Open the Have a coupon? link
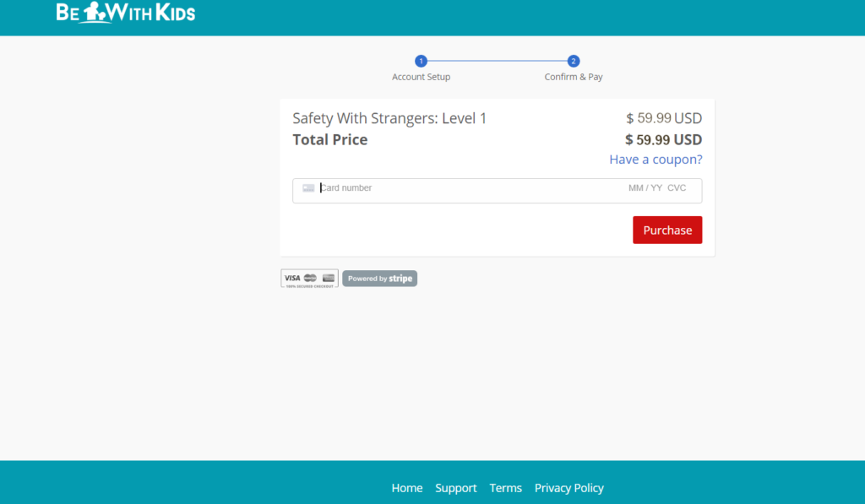Image resolution: width=865 pixels, height=504 pixels. point(656,160)
